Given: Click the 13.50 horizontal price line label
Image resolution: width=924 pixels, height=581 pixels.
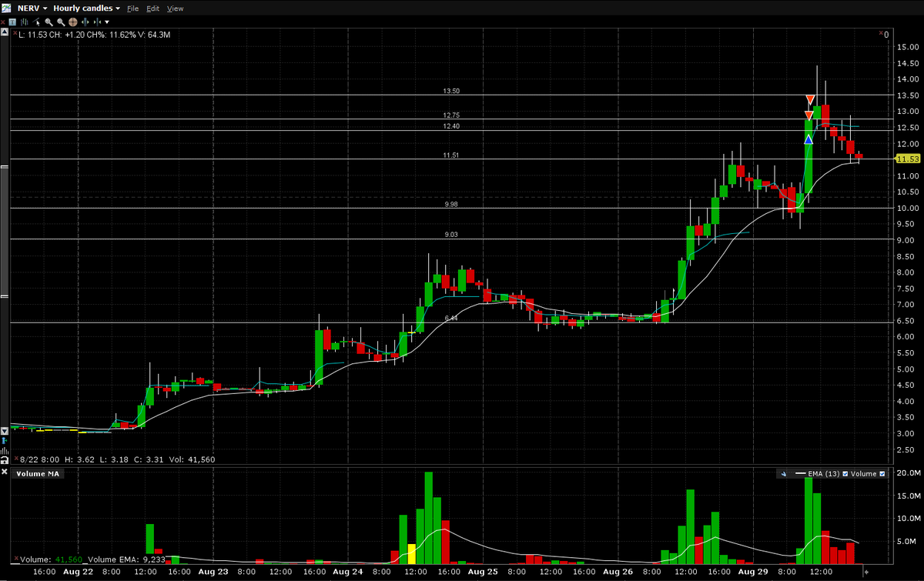Looking at the screenshot, I should pyautogui.click(x=451, y=91).
